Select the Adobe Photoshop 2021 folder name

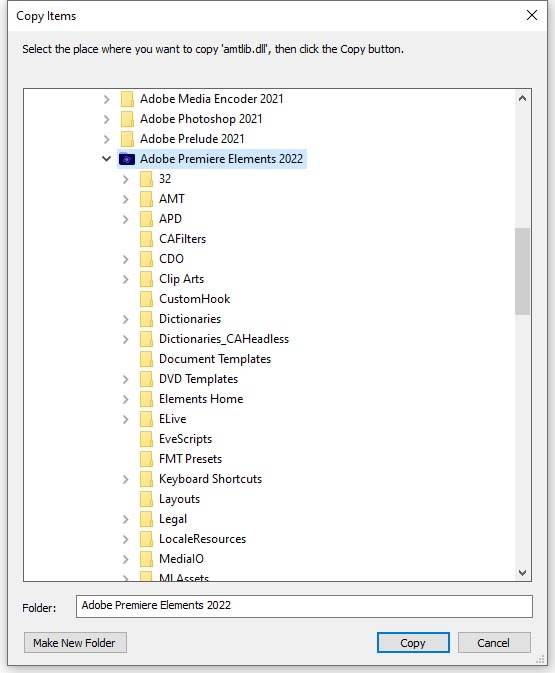201,119
